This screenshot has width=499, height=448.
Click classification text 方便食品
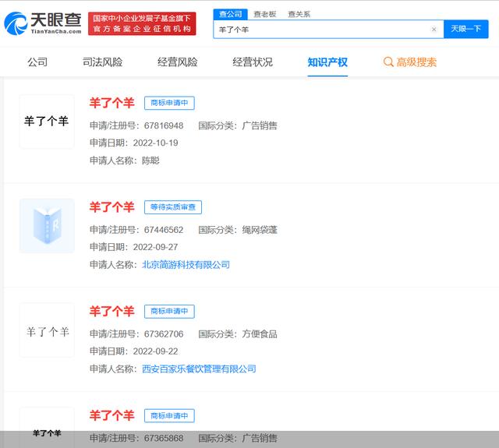tap(260, 334)
